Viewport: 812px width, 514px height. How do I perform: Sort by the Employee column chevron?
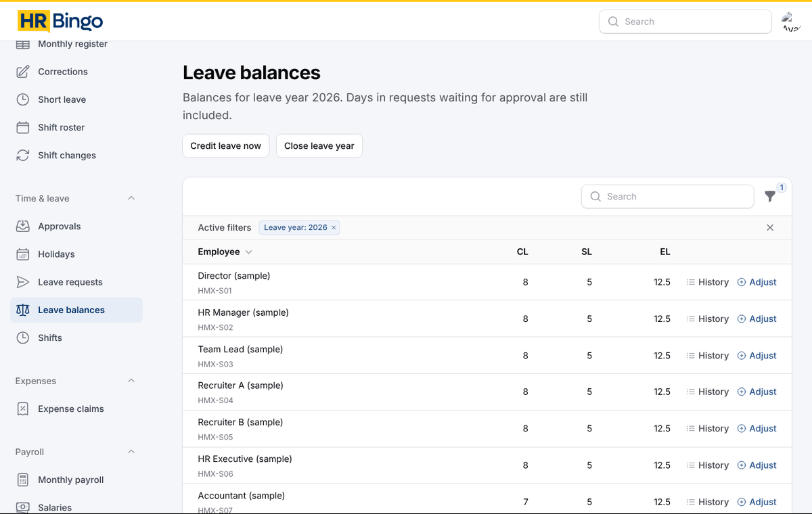[248, 252]
